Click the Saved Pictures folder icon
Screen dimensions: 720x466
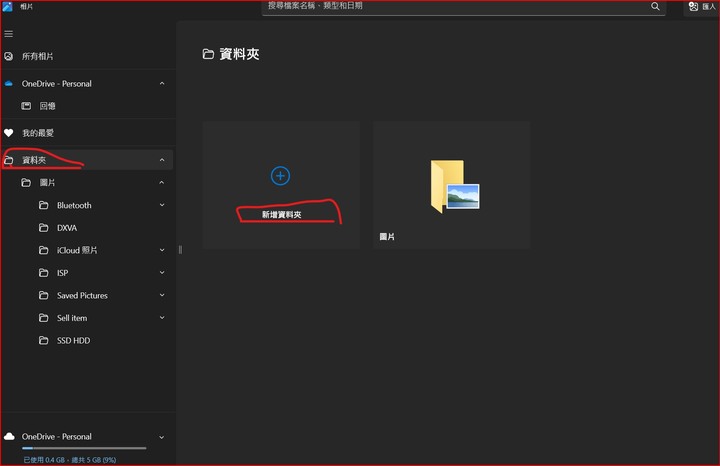pyautogui.click(x=44, y=295)
